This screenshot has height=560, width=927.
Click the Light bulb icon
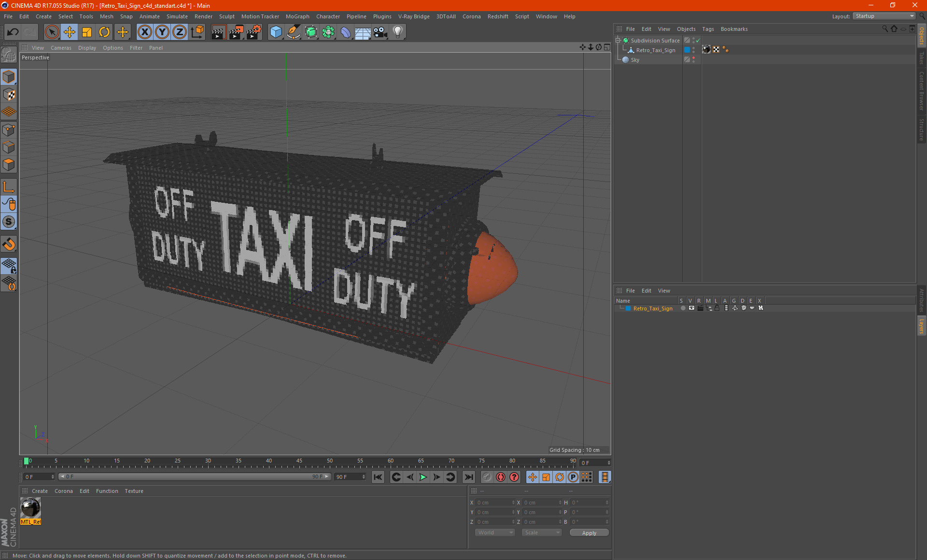[398, 32]
